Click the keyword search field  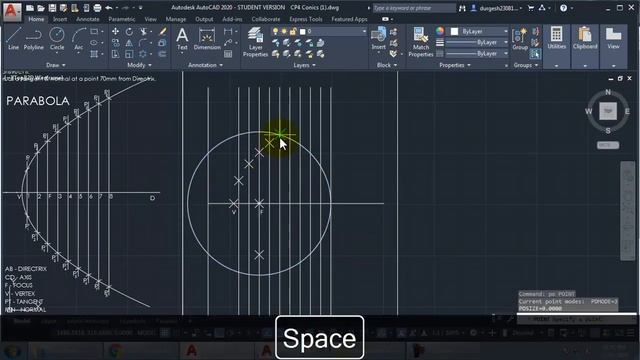click(414, 8)
